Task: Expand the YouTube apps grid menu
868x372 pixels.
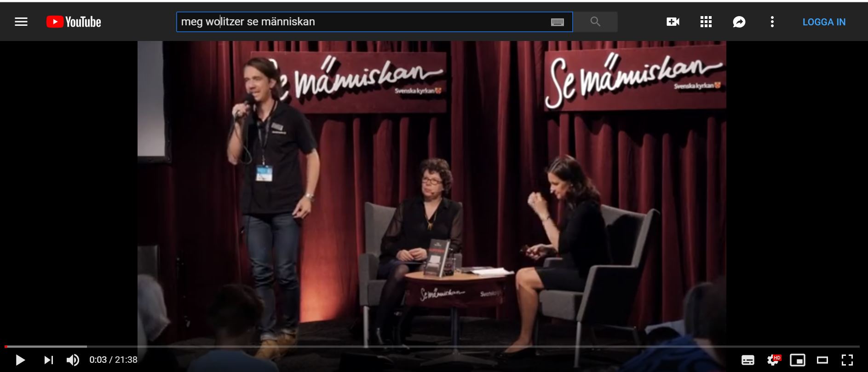Action: point(706,22)
